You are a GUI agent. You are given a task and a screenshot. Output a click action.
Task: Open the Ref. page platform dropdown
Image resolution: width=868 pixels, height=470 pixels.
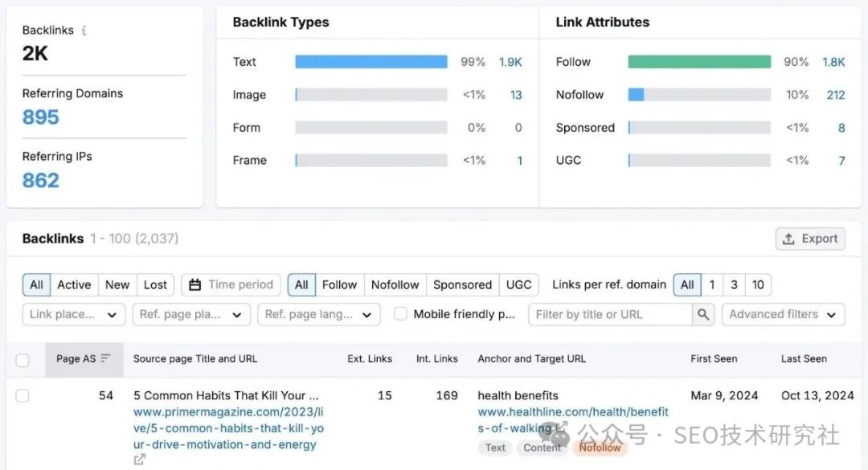coord(191,314)
